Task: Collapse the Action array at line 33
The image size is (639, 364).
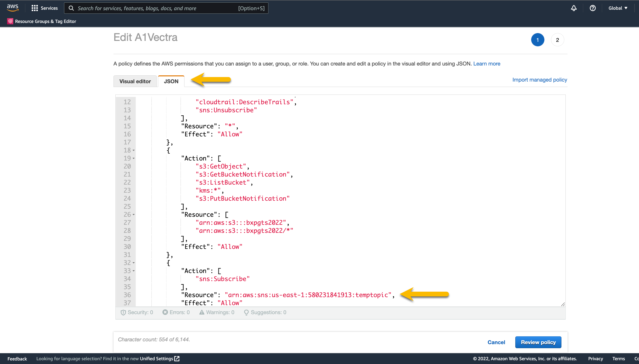Action: [134, 271]
